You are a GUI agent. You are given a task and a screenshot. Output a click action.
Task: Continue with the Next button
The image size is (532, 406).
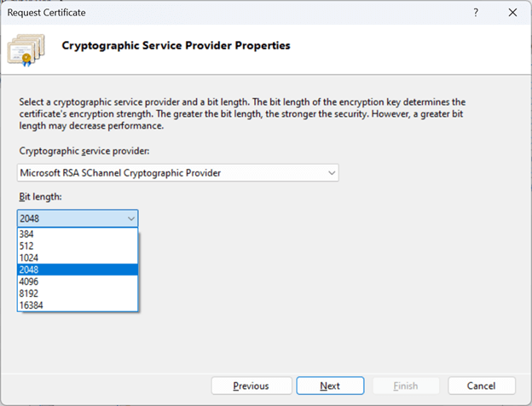(x=330, y=386)
